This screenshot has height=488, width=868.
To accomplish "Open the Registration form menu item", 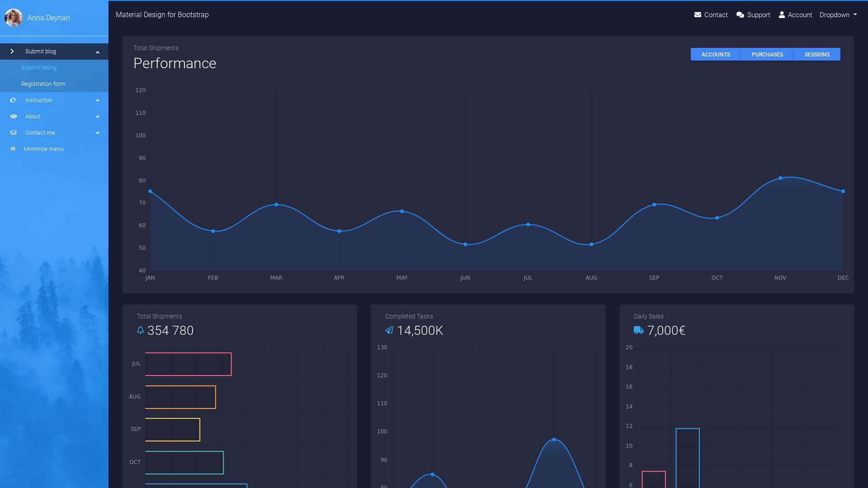I will [x=43, y=84].
